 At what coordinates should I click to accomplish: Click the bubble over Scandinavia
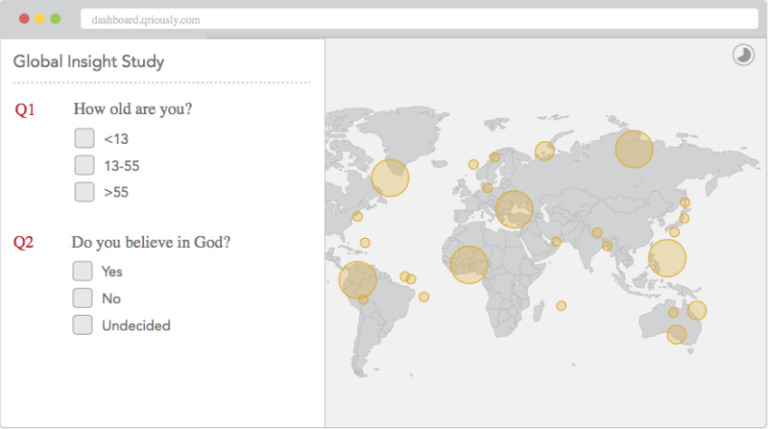point(544,151)
